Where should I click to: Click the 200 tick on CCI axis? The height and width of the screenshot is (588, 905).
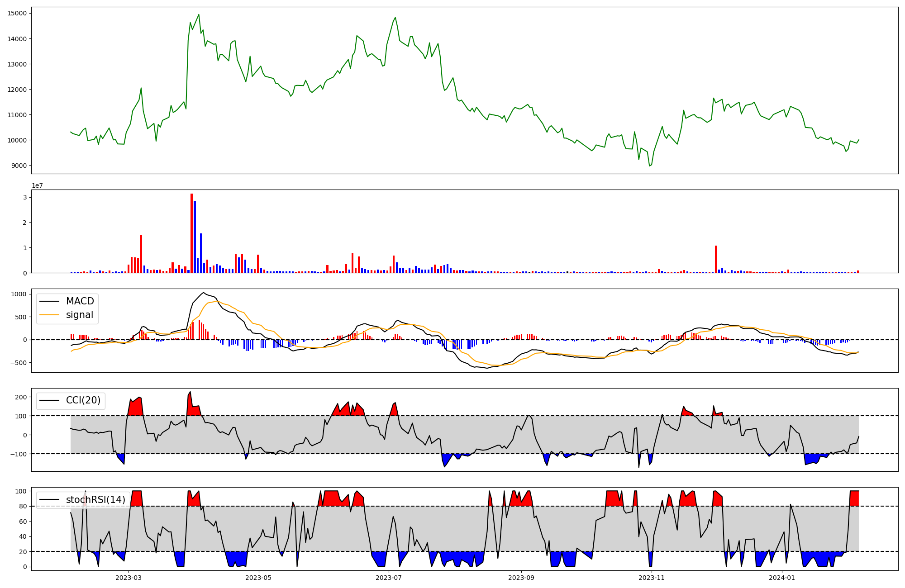point(21,397)
